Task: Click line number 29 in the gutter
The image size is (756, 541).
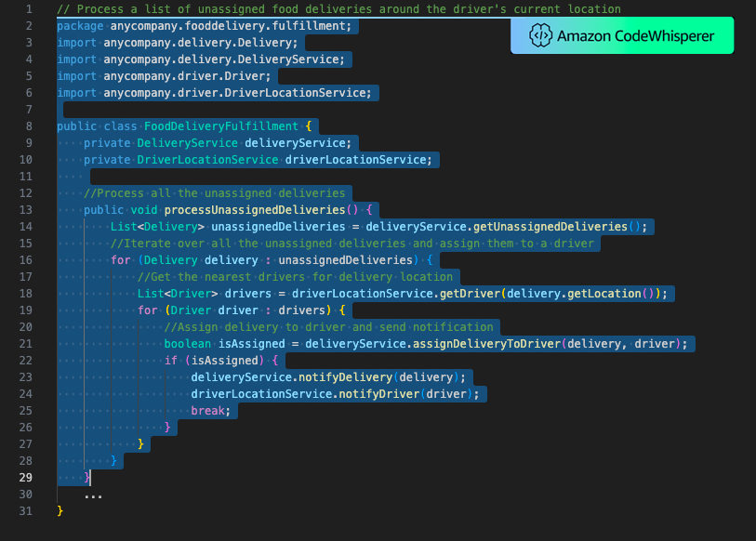Action: click(x=25, y=478)
